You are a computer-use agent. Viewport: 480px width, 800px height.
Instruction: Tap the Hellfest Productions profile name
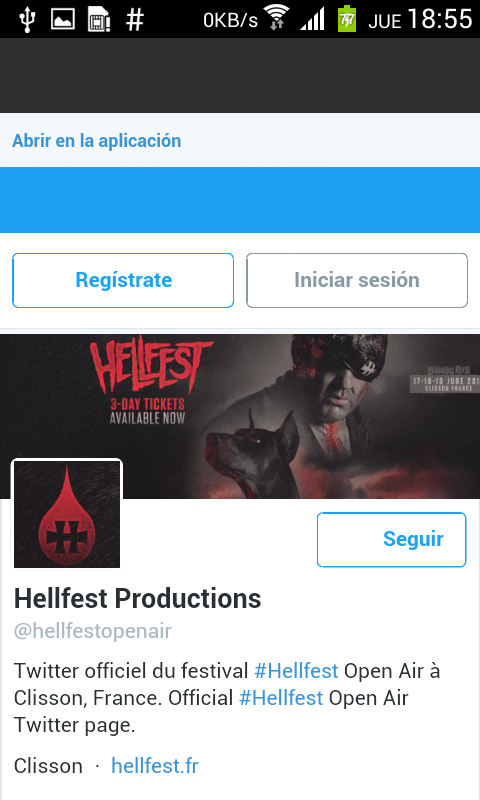[x=137, y=598]
